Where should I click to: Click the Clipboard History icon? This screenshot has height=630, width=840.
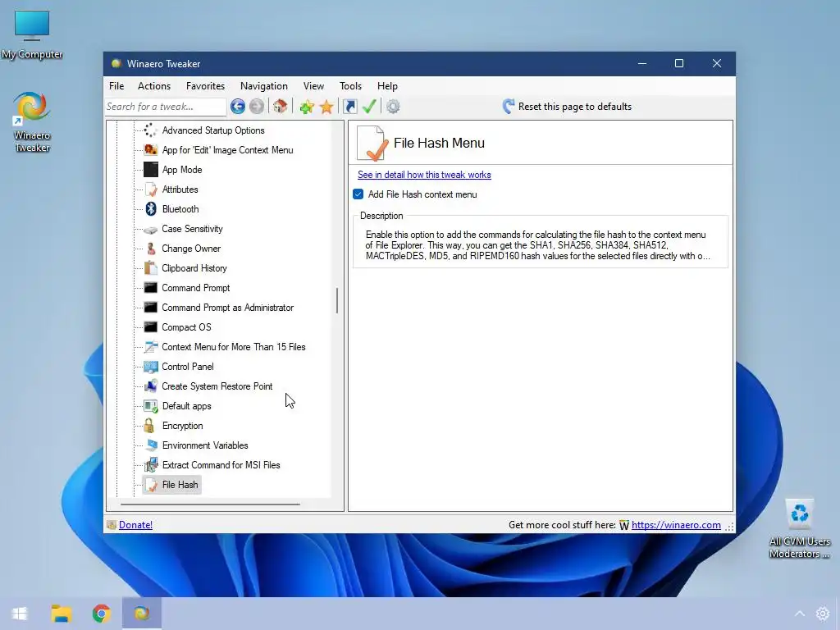(x=151, y=268)
